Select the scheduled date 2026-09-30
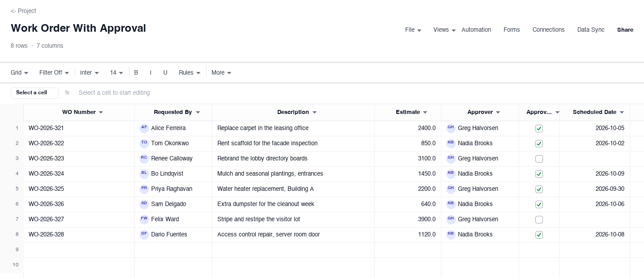 595,189
